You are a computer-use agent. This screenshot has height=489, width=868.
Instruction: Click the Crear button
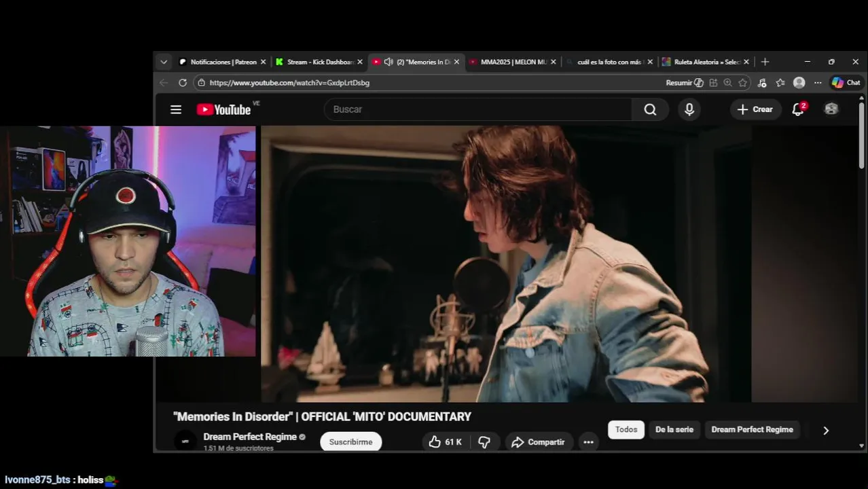[755, 109]
